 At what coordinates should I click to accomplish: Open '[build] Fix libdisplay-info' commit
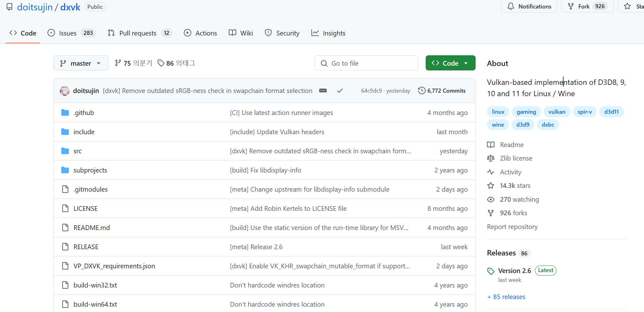[x=265, y=170]
